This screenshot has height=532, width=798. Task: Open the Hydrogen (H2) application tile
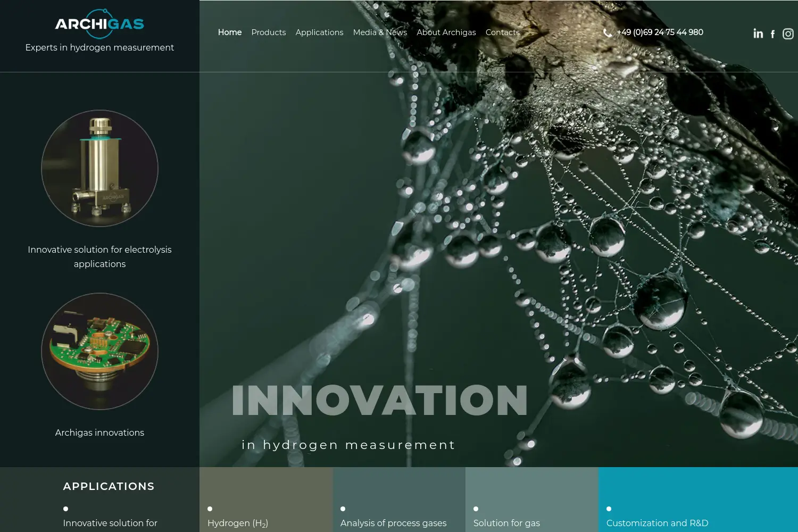click(266, 500)
